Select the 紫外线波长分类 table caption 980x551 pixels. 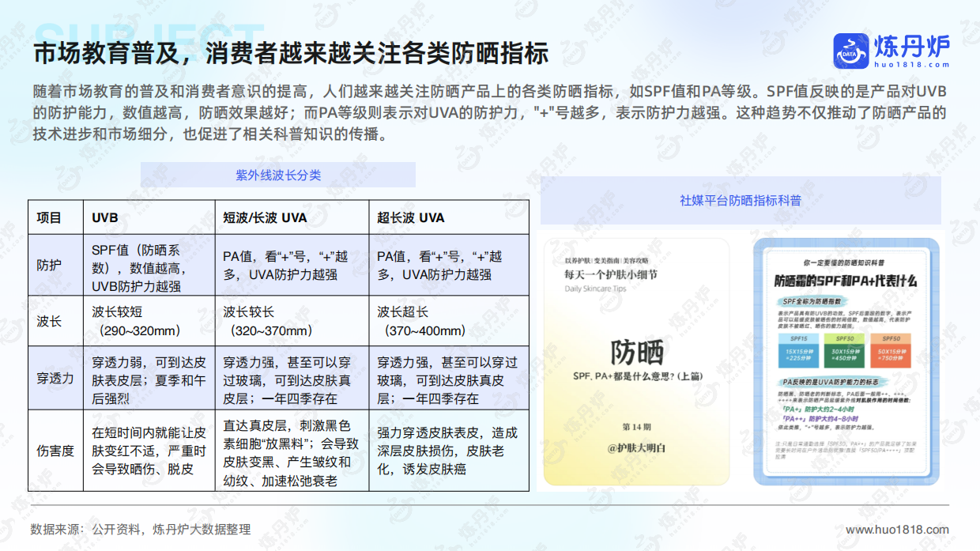click(278, 175)
